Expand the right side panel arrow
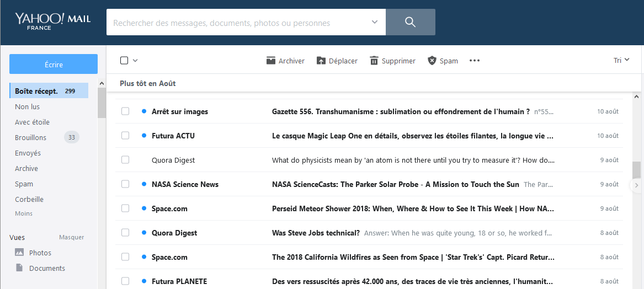 (x=636, y=185)
